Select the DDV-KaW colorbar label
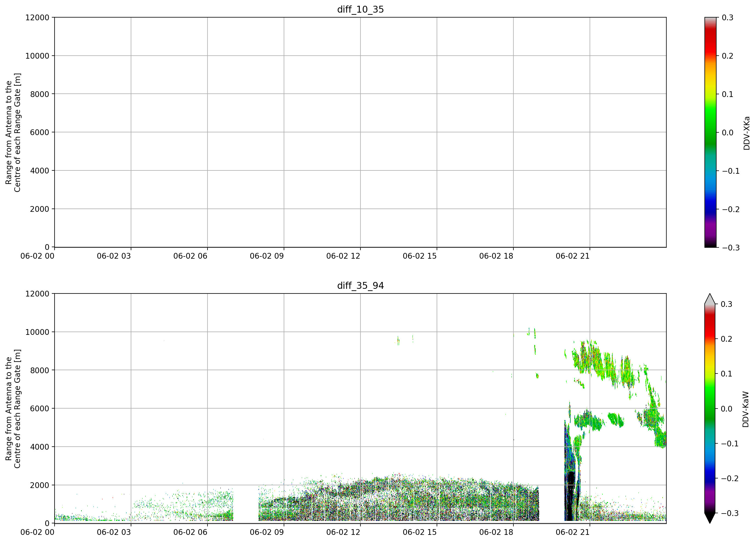Viewport: 756px width, 542px height. (x=746, y=409)
